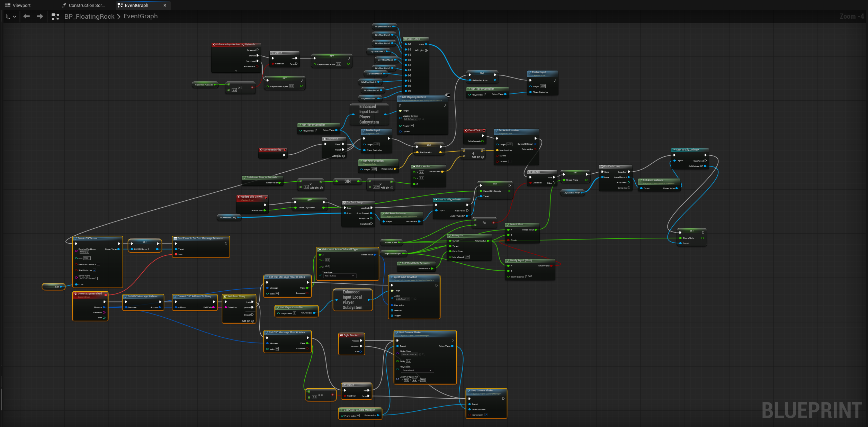This screenshot has width=868, height=427.
Task: Toggle Immediately checkbox on Stop Camera Shake
Action: [486, 415]
